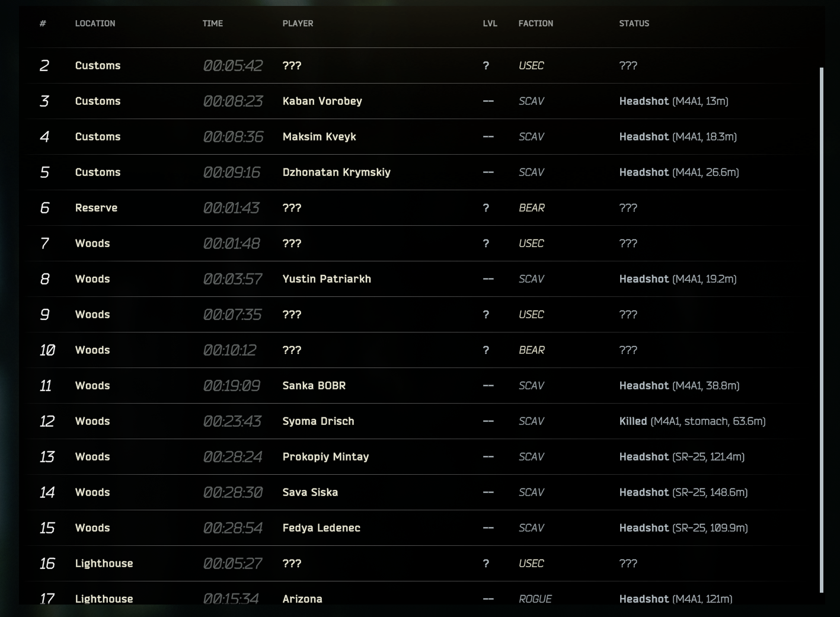
Task: Click the time 00:10:12
Action: [230, 350]
